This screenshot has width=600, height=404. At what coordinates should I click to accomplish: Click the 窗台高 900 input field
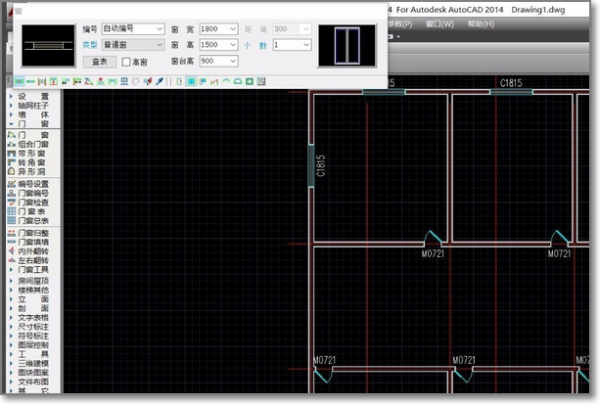[214, 61]
